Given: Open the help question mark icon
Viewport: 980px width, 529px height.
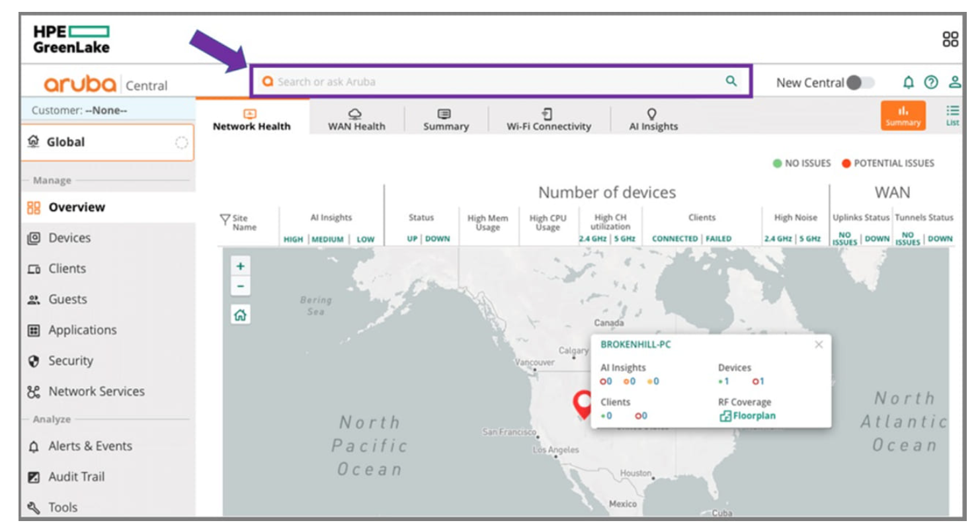Looking at the screenshot, I should [x=931, y=82].
